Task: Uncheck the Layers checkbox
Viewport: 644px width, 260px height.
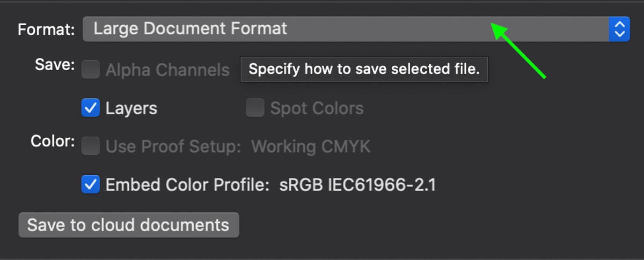Action: [x=91, y=108]
